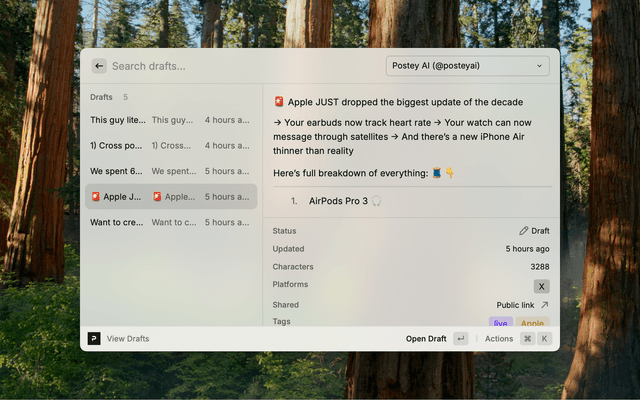Click the back arrow button
The width and height of the screenshot is (640, 400).
click(99, 66)
